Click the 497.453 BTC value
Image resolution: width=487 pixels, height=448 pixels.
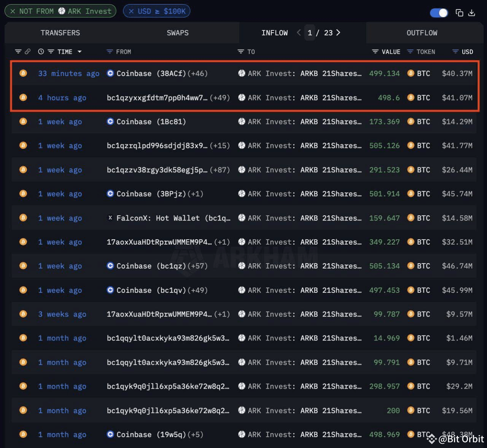[384, 290]
